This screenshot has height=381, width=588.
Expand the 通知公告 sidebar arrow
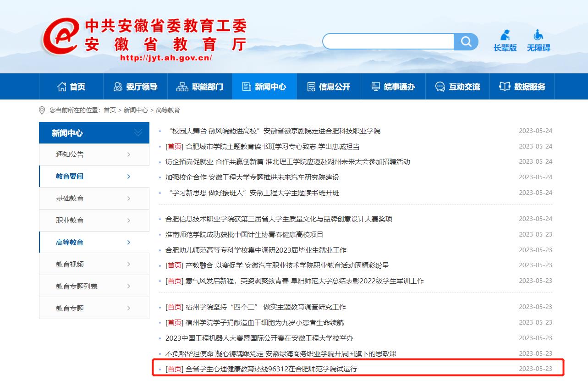129,155
